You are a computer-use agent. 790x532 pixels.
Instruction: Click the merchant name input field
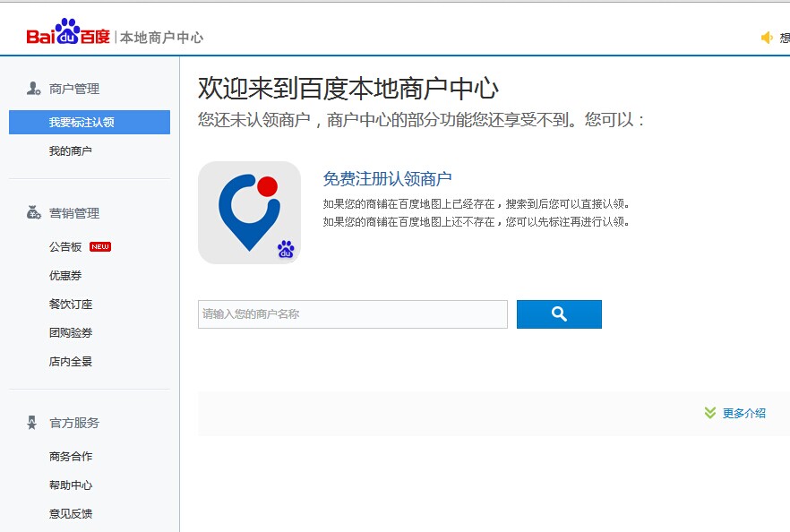pyautogui.click(x=352, y=314)
